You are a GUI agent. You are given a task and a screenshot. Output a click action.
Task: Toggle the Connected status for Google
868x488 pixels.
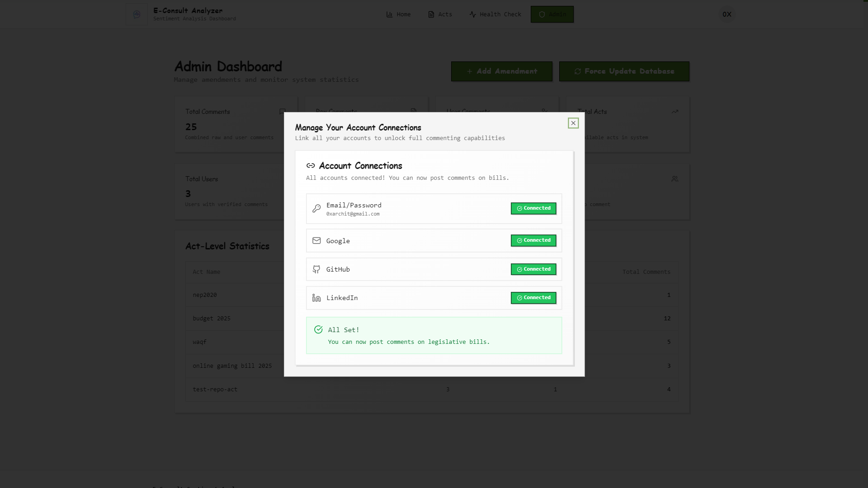533,240
